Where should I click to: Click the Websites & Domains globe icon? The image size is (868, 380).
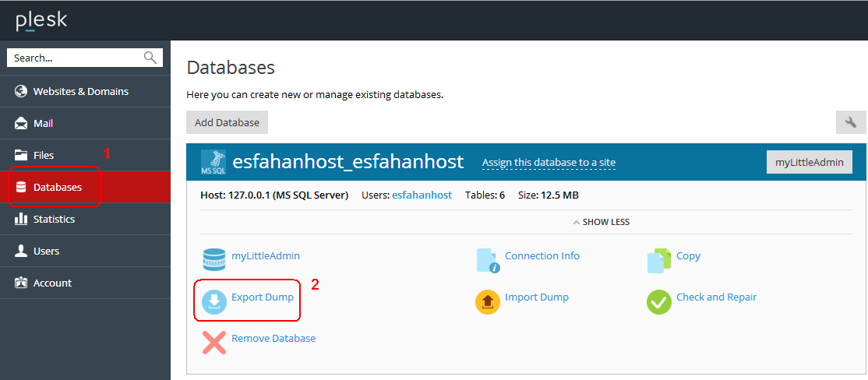[x=21, y=91]
